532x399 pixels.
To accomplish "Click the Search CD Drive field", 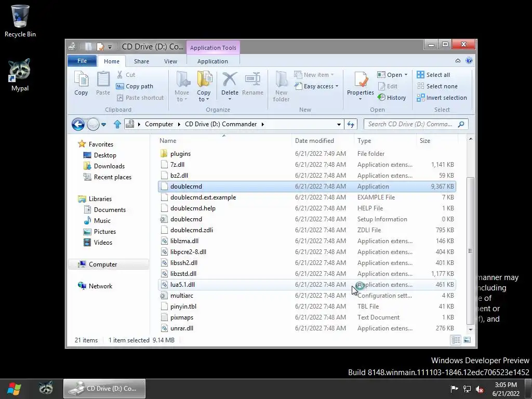I will pyautogui.click(x=411, y=124).
